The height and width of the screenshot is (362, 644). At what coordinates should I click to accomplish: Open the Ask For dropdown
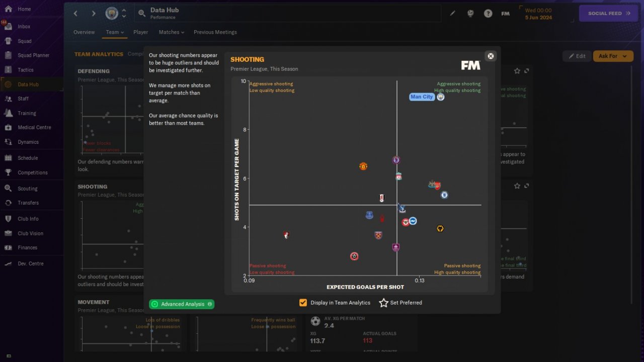click(613, 56)
